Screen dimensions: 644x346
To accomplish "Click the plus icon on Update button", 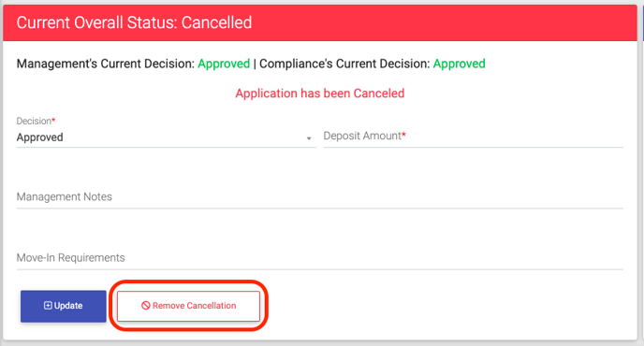I will [x=48, y=306].
